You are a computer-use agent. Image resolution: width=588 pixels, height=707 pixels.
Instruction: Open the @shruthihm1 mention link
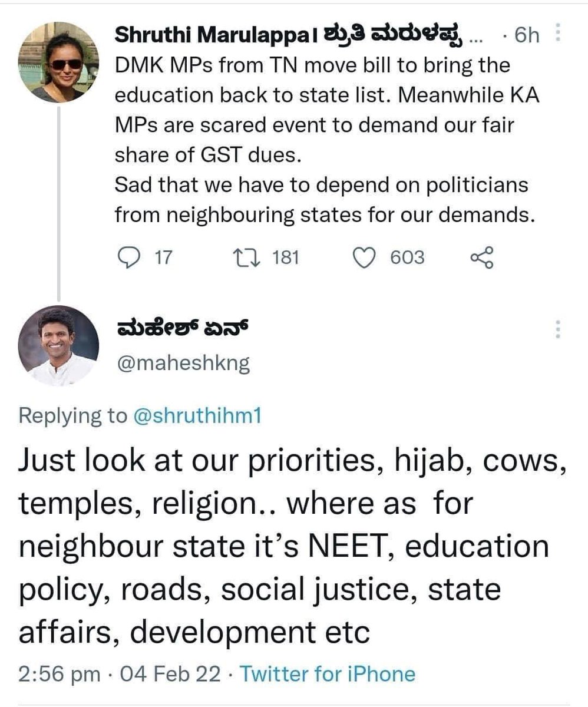(197, 416)
